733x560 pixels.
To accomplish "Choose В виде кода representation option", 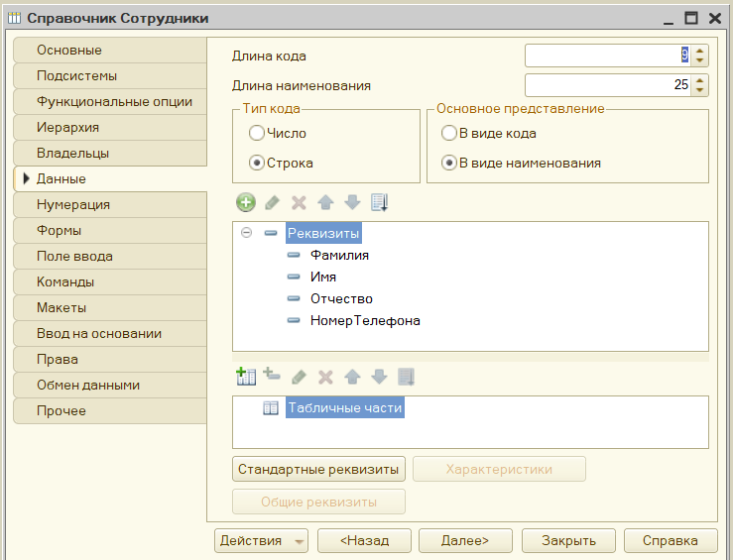I will click(448, 133).
